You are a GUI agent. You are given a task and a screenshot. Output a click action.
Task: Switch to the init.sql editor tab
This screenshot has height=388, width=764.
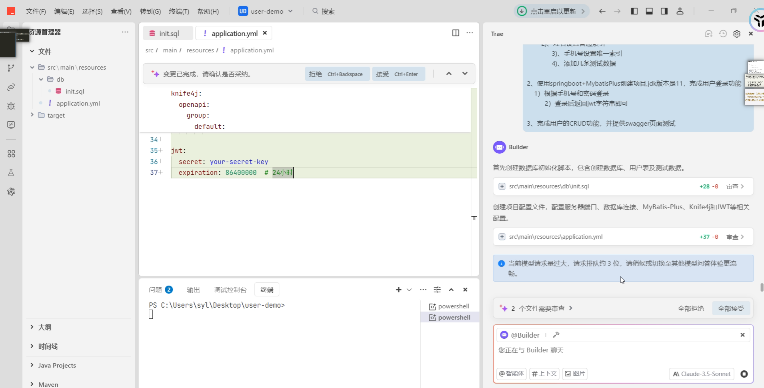point(169,33)
